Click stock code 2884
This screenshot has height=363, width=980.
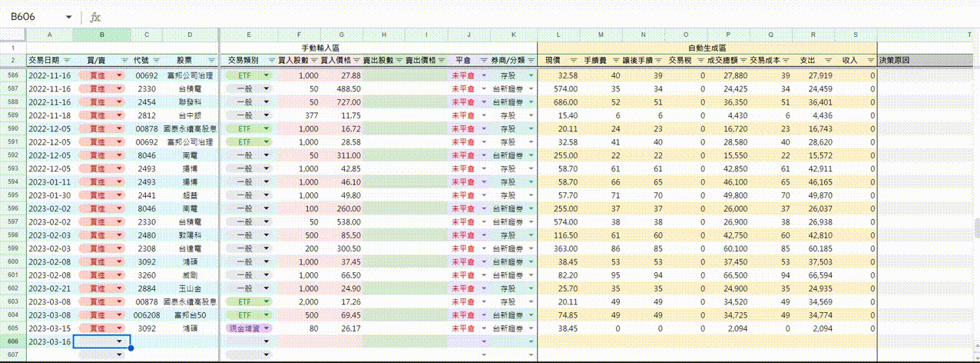pyautogui.click(x=146, y=288)
